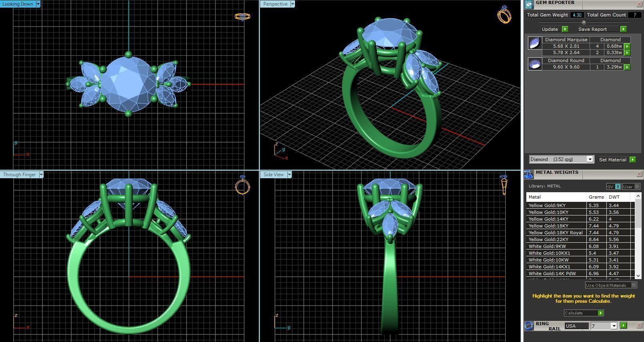Click the Set Material button
This screenshot has height=342, width=644.
613,159
